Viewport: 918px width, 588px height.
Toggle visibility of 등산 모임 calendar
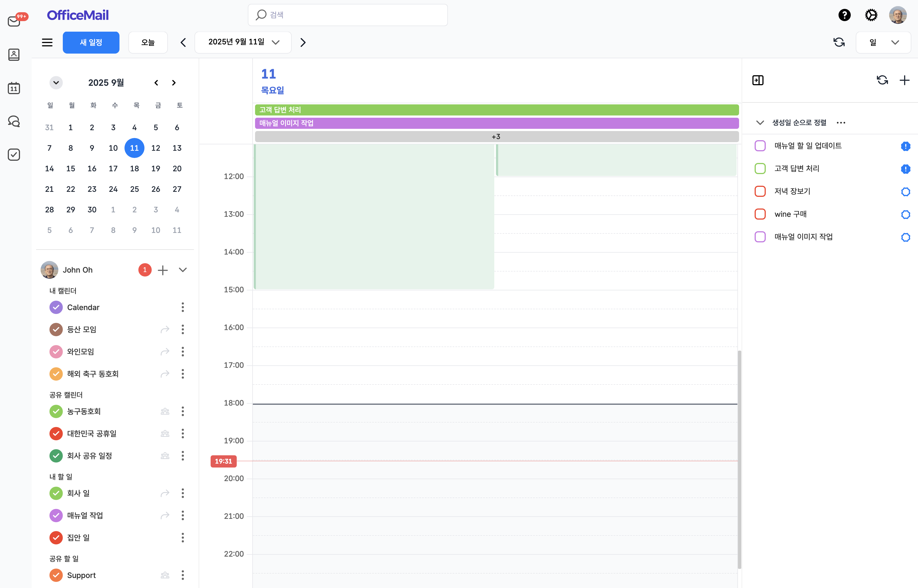[x=56, y=330]
